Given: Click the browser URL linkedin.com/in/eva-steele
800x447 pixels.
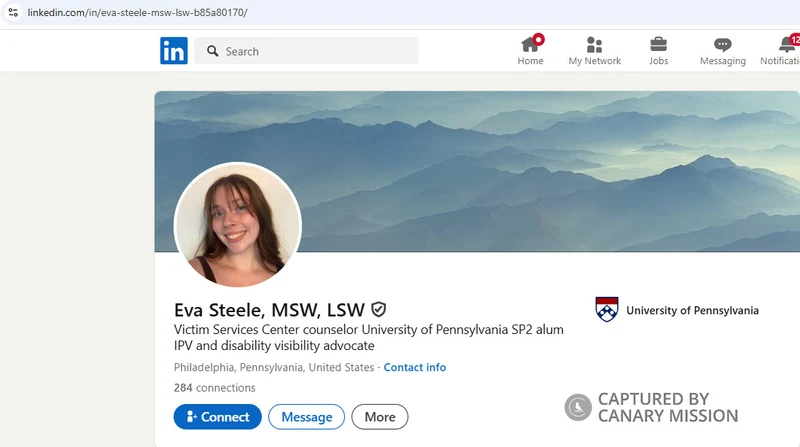Looking at the screenshot, I should pos(137,12).
